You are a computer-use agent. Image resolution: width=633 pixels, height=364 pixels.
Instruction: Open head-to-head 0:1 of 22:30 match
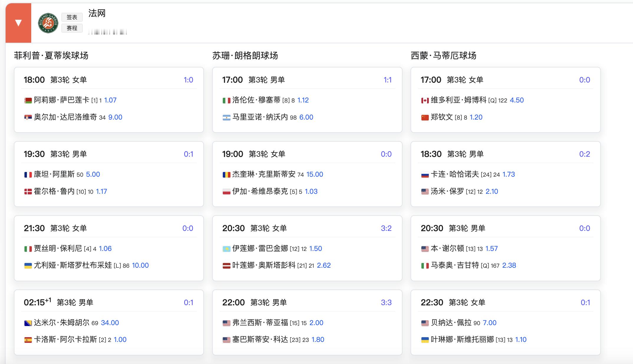pyautogui.click(x=585, y=302)
